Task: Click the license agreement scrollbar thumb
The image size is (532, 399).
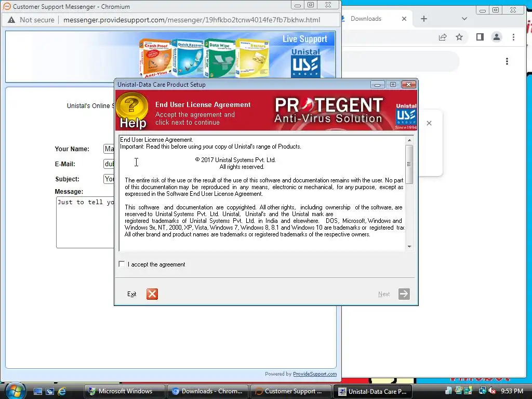Action: coord(409,164)
